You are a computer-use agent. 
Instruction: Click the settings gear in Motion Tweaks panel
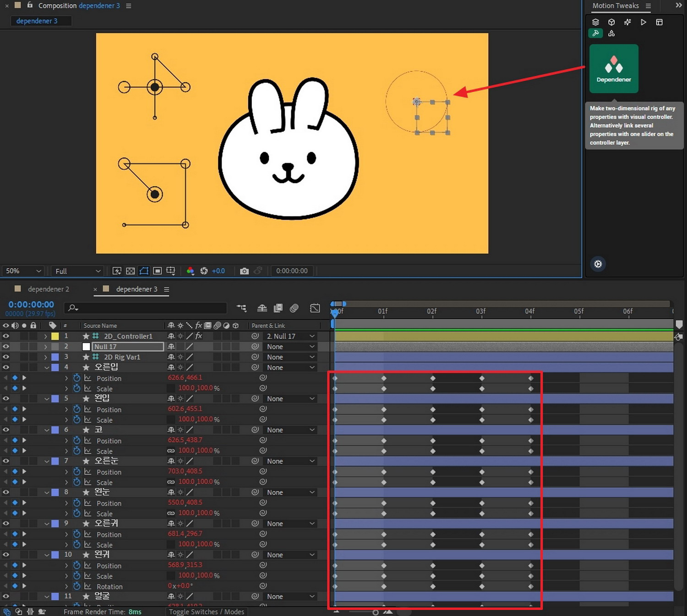pos(598,264)
